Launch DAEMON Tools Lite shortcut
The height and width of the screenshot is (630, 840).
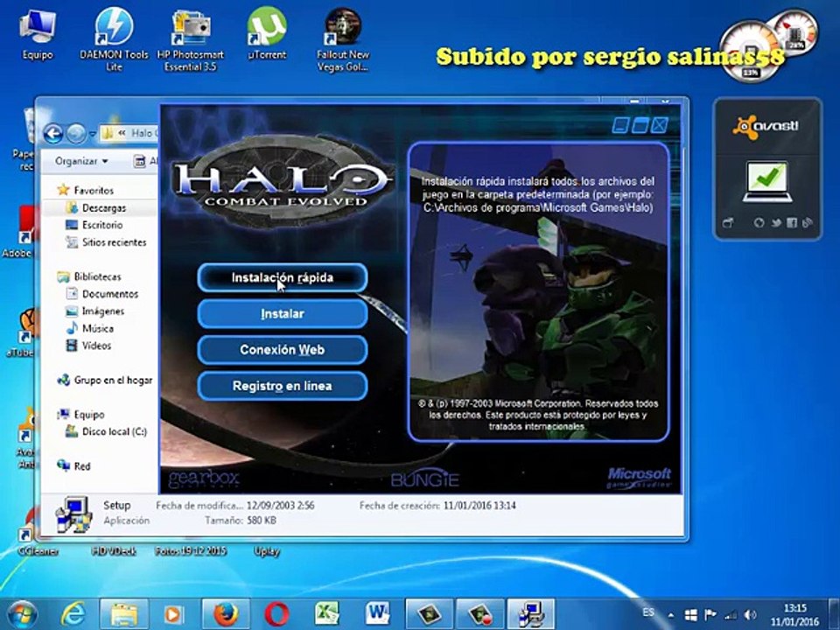pos(114,39)
